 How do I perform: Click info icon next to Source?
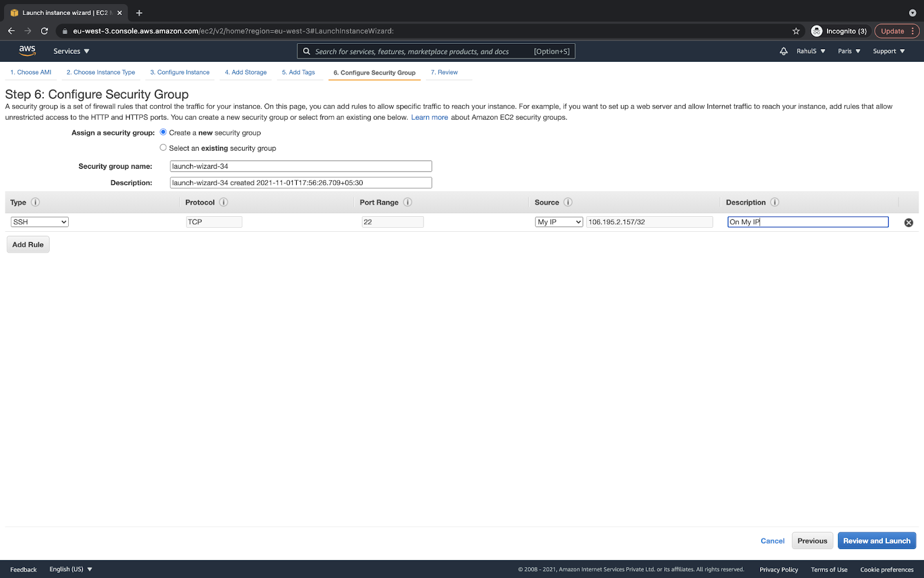click(568, 202)
